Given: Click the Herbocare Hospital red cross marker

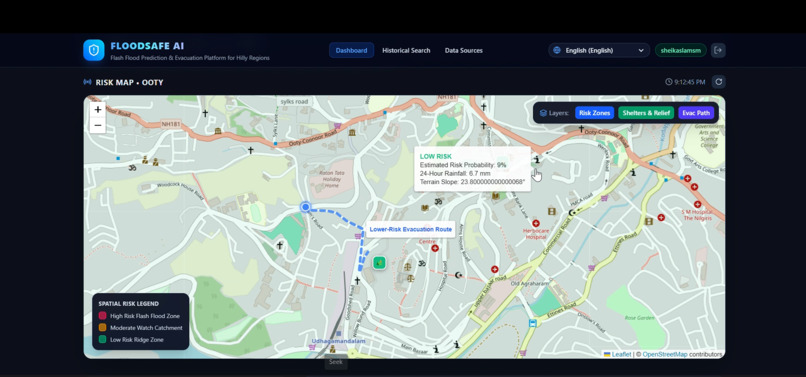Looking at the screenshot, I should coord(536,223).
